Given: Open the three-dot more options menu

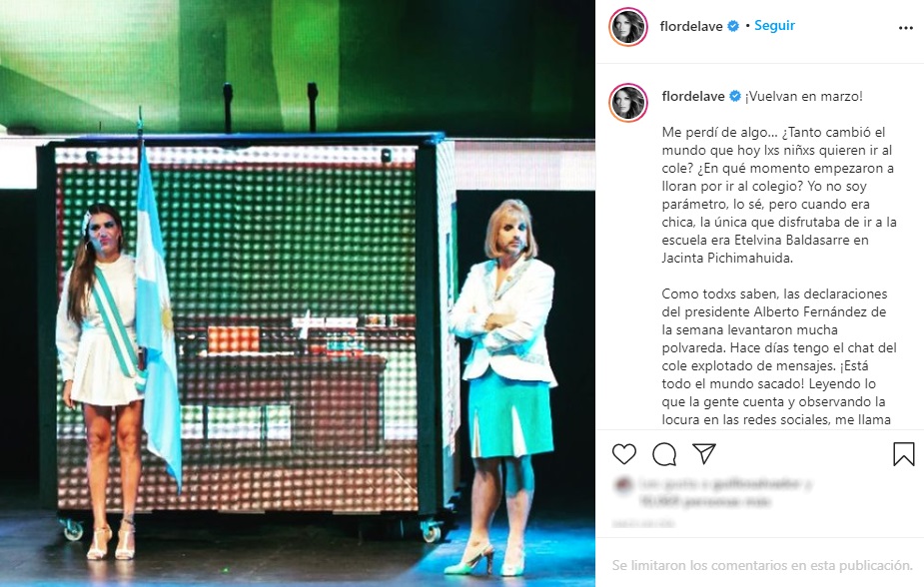Looking at the screenshot, I should [x=906, y=28].
